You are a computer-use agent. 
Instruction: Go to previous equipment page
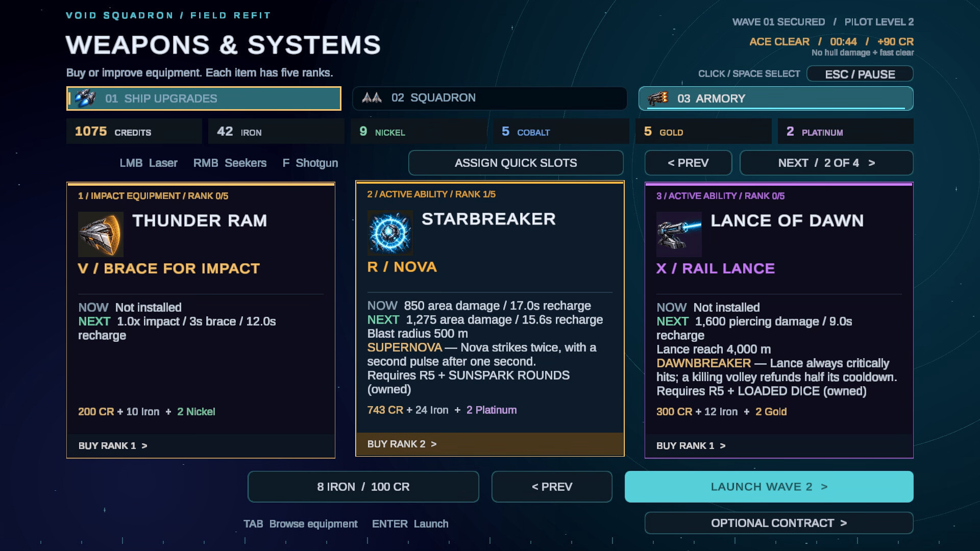[688, 163]
